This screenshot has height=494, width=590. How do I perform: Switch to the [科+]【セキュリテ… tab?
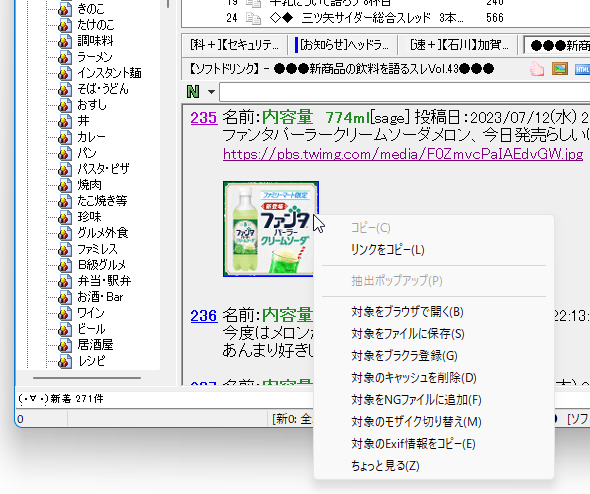pos(234,45)
